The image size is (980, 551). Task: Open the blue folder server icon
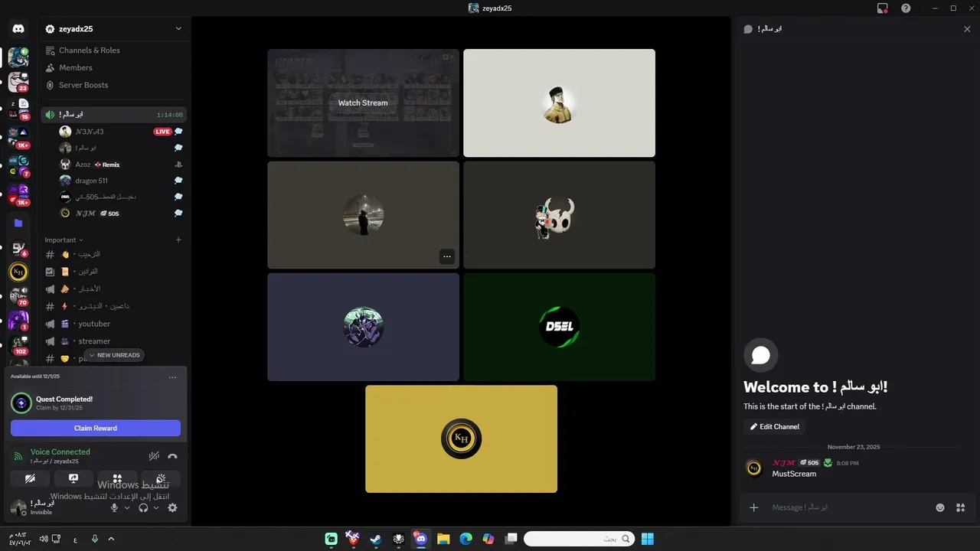pyautogui.click(x=18, y=223)
